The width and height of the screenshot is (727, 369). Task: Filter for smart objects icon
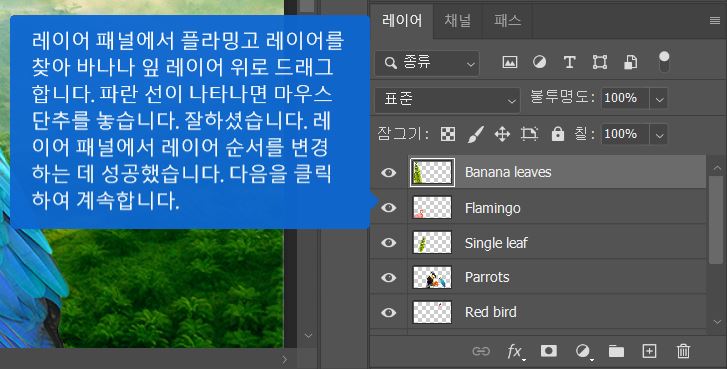631,63
